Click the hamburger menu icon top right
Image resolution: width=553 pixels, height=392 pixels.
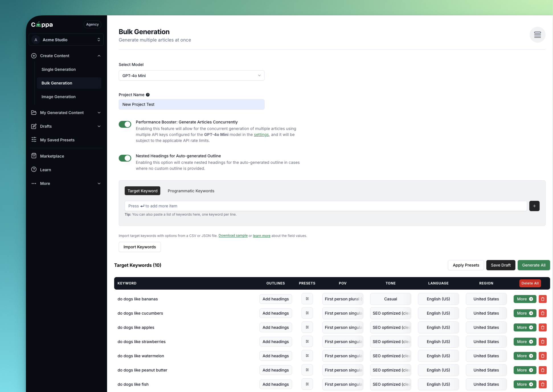(537, 35)
